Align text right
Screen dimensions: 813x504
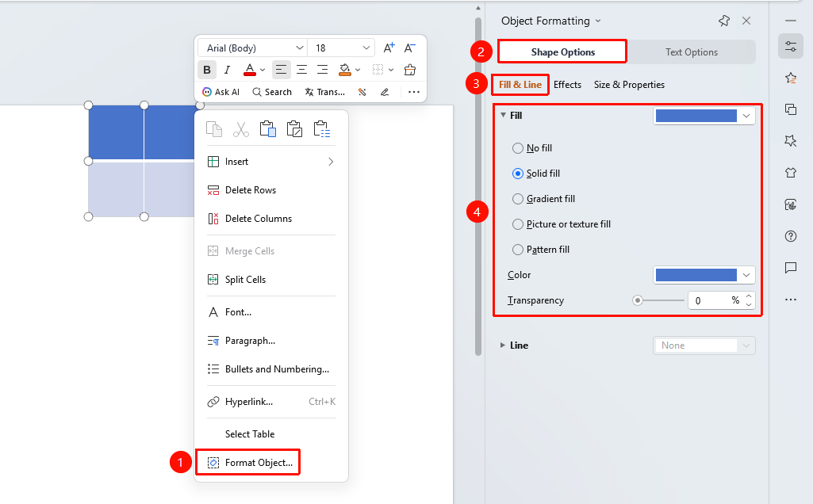[x=322, y=70]
